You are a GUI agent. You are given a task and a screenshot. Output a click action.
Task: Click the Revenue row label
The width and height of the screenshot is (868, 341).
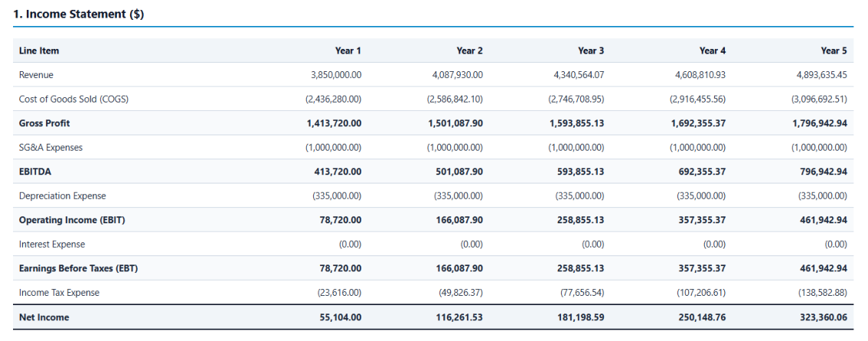(x=36, y=75)
